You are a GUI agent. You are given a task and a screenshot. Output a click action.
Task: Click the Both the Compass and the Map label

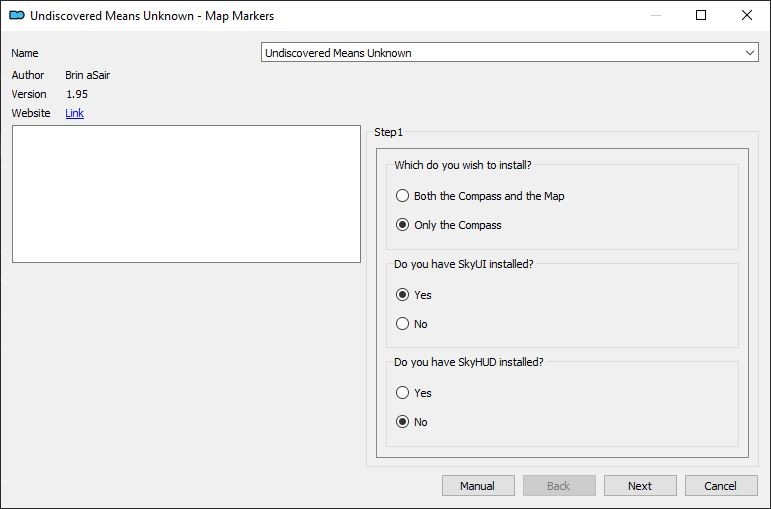click(x=489, y=196)
